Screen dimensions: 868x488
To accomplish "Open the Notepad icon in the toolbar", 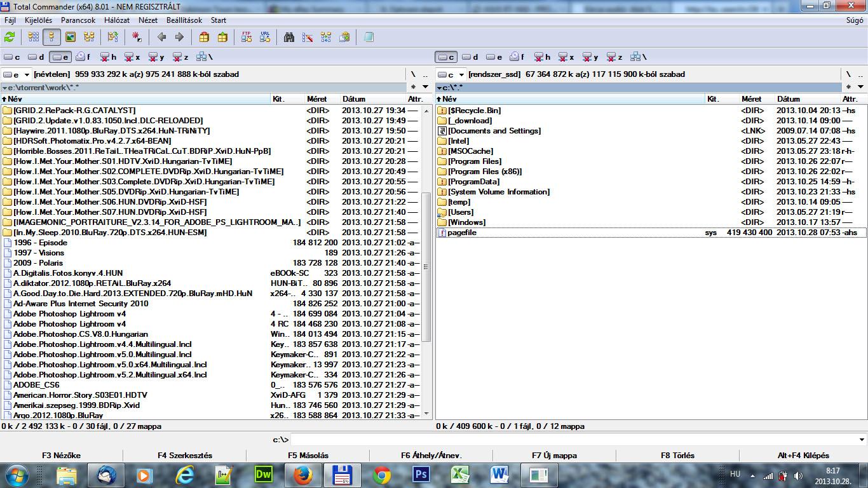I will 369,37.
